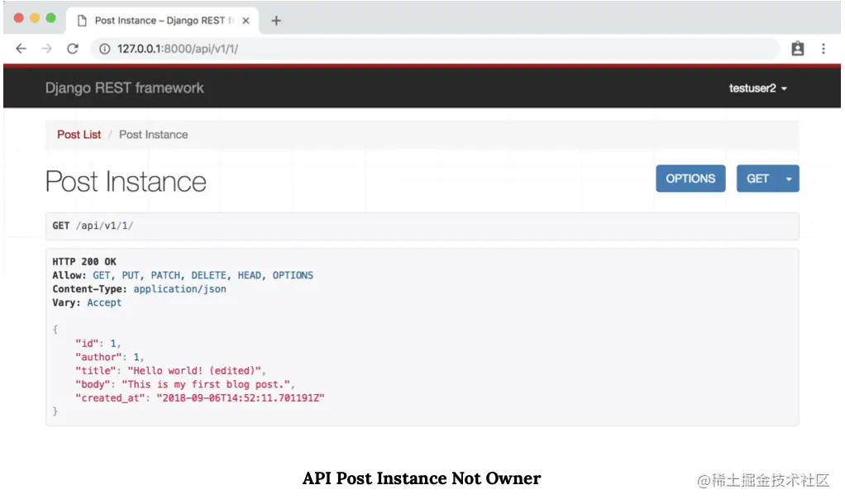Viewport: 845px width, 504px height.
Task: Select the "author": 1 JSON line
Action: pos(109,357)
